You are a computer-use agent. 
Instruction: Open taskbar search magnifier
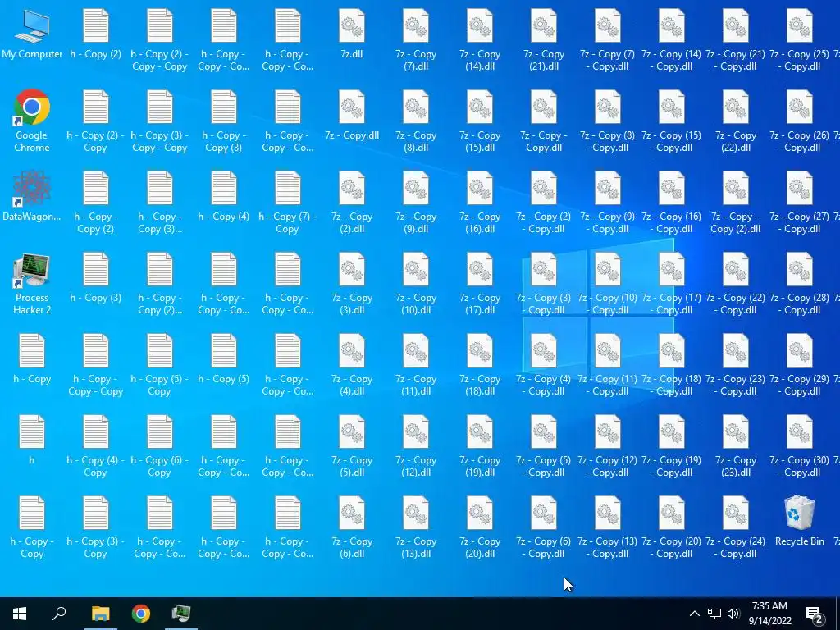59,614
